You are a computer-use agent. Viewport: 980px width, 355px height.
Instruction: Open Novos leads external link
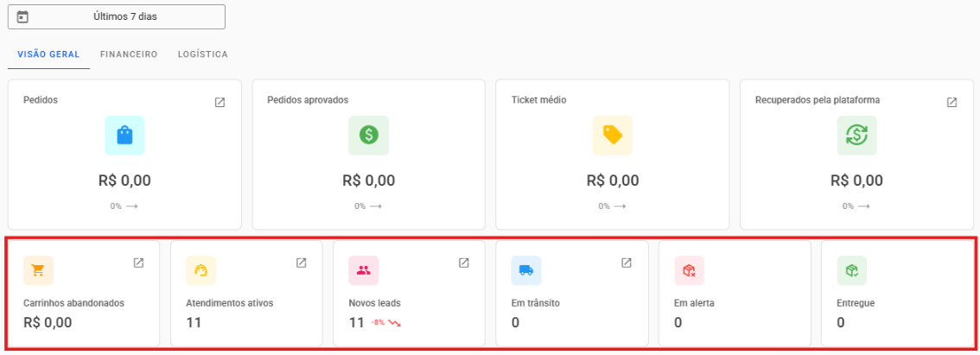coord(463,263)
